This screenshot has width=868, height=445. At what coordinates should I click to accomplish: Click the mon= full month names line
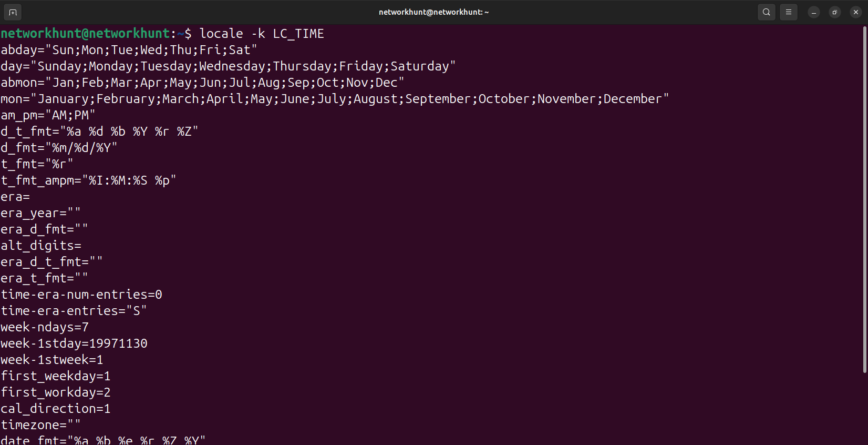[335, 99]
